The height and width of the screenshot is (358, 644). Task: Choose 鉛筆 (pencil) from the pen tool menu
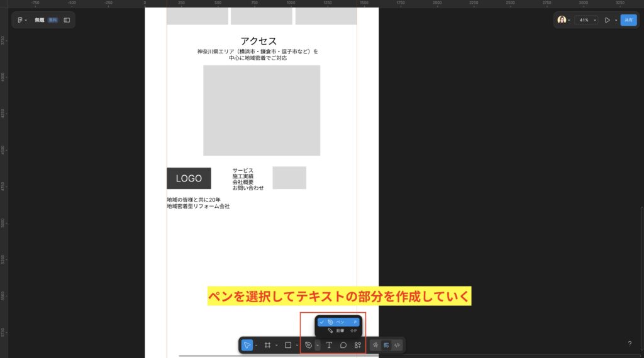click(338, 330)
